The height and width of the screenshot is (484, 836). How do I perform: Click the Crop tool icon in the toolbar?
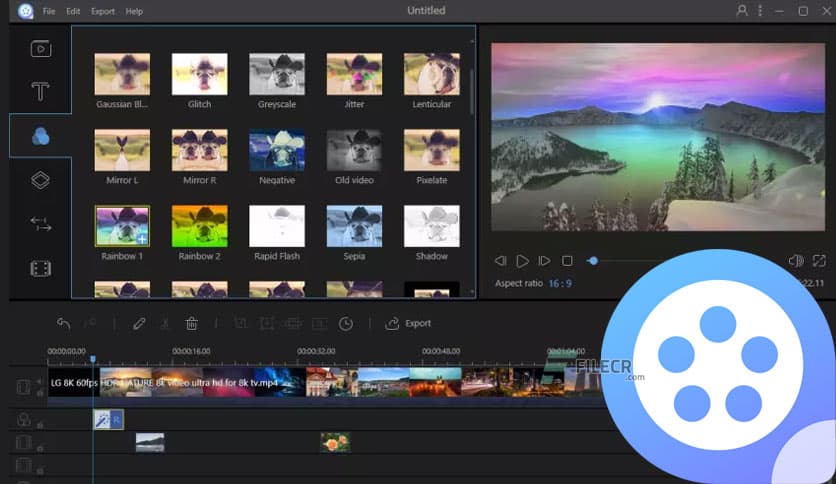(240, 323)
